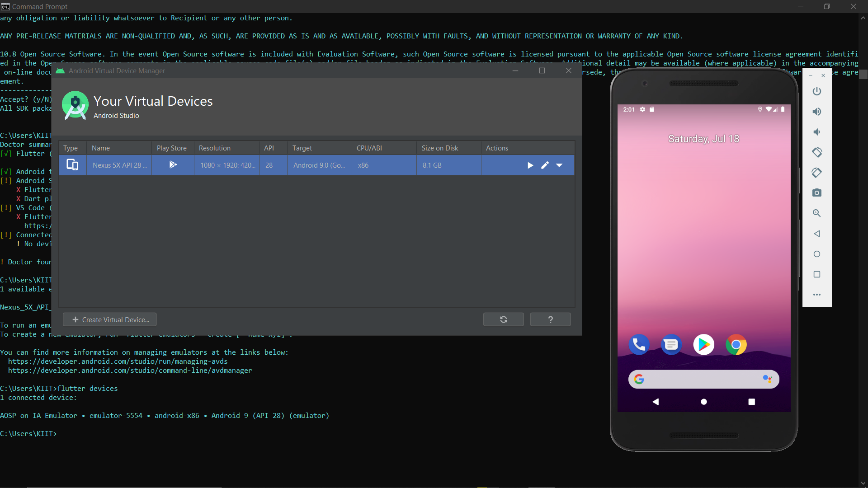The width and height of the screenshot is (868, 488).
Task: Open emulator extended controls (three dots)
Action: (x=816, y=295)
